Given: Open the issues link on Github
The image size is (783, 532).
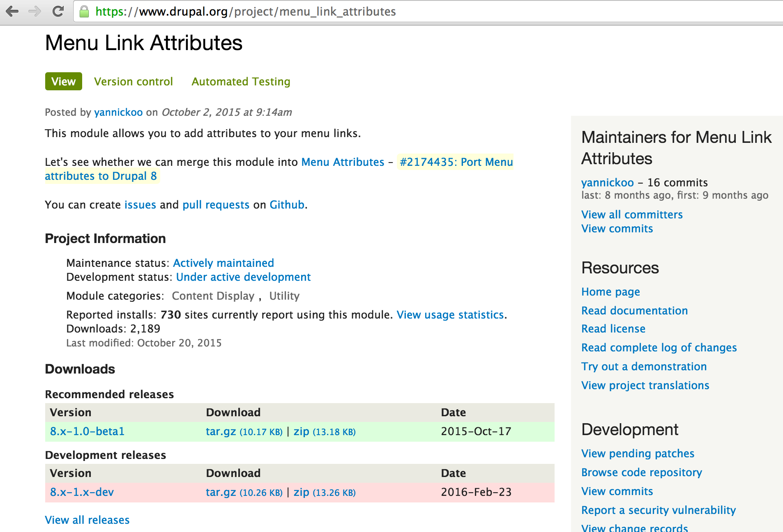Looking at the screenshot, I should 140,204.
